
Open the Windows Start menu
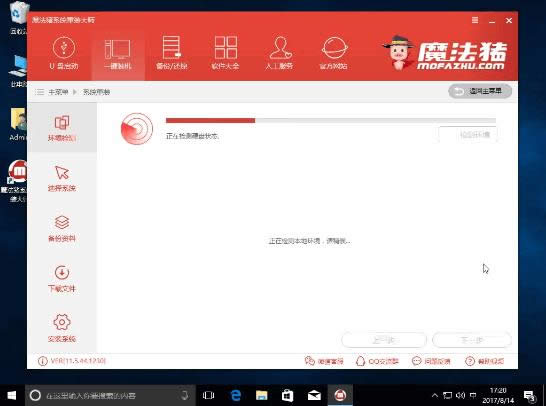coord(12,395)
